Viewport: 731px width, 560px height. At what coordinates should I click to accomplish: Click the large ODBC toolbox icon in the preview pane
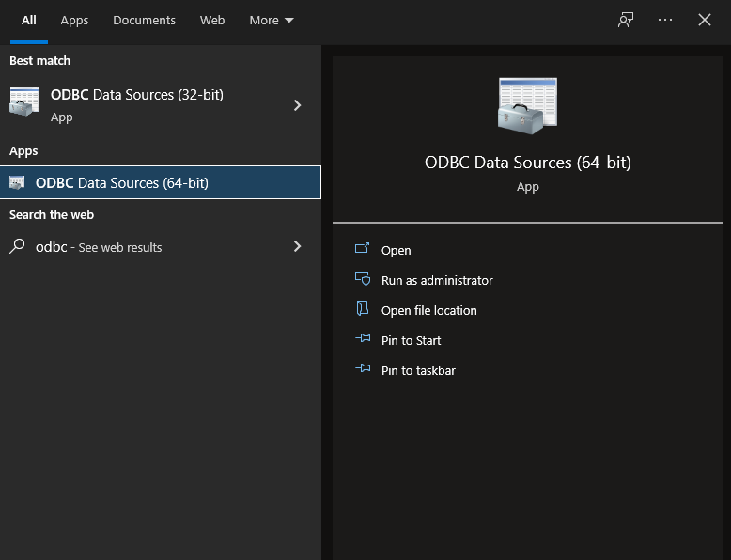527,105
